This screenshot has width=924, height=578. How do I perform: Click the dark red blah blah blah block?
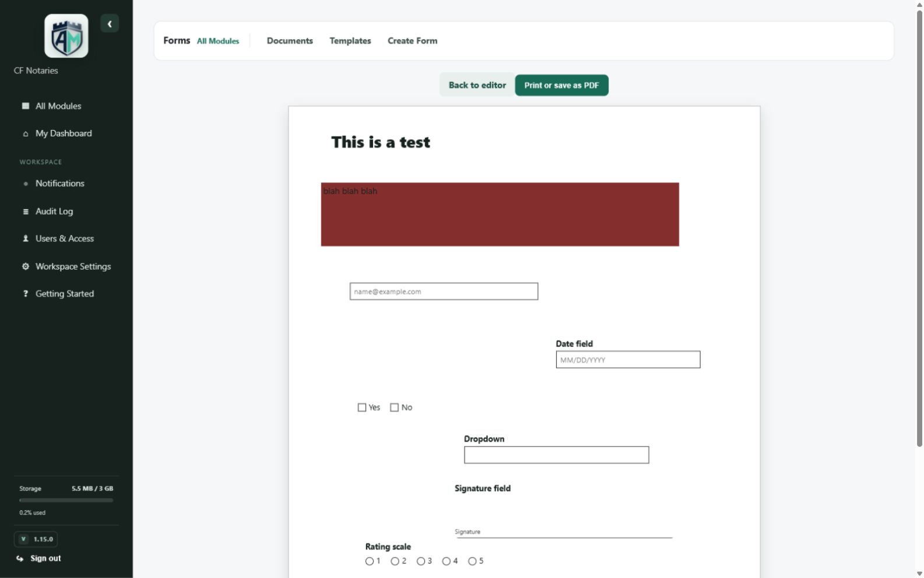pyautogui.click(x=500, y=215)
